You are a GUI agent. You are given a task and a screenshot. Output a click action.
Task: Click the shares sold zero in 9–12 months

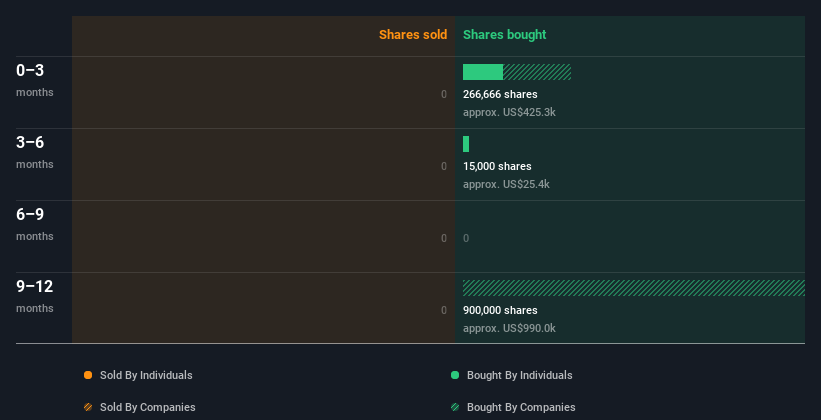coord(444,311)
